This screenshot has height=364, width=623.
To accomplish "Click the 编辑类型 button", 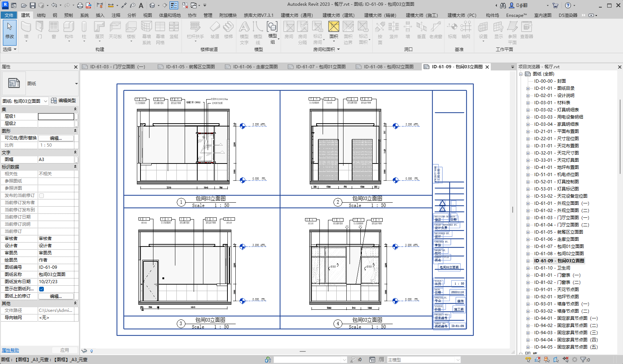I will pyautogui.click(x=64, y=101).
